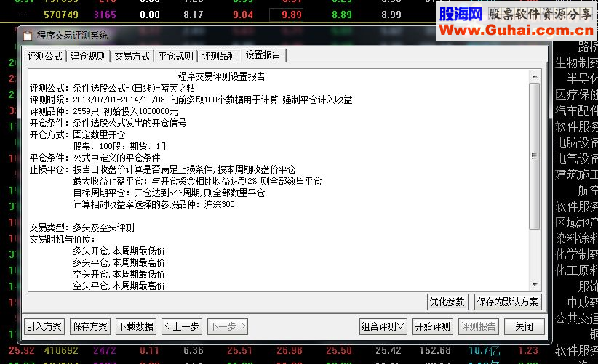Open the 组合评测 dropdown button
Viewport: 598px width, 364px height.
(383, 327)
